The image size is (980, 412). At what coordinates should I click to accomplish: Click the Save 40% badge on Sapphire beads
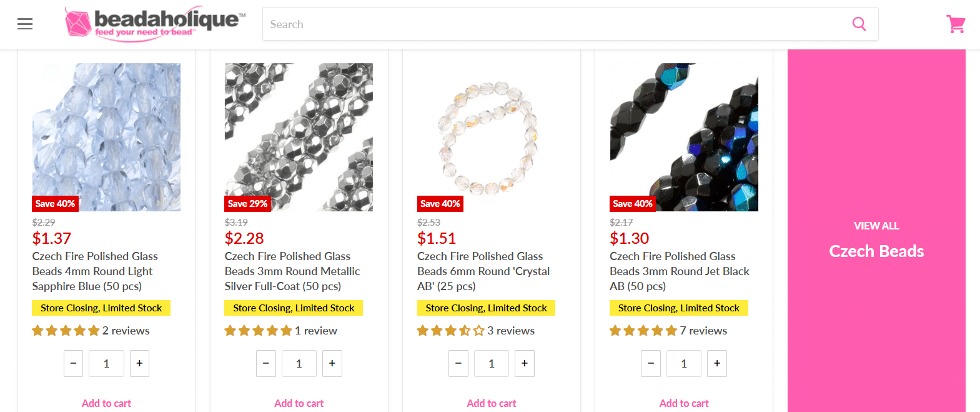pyautogui.click(x=55, y=203)
